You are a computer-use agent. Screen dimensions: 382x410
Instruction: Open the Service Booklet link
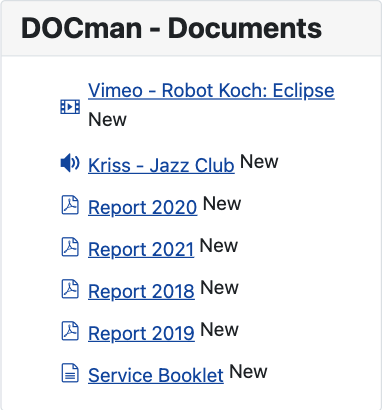pyautogui.click(x=156, y=375)
